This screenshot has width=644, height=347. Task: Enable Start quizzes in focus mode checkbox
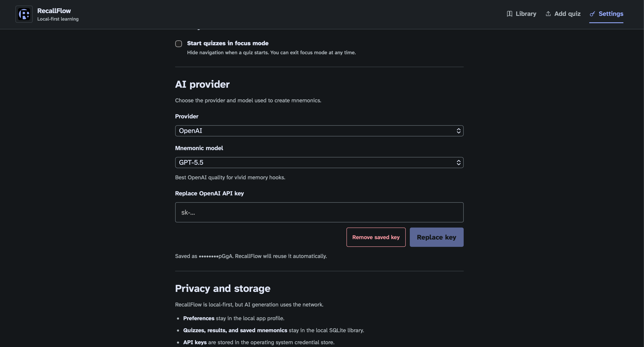point(179,44)
